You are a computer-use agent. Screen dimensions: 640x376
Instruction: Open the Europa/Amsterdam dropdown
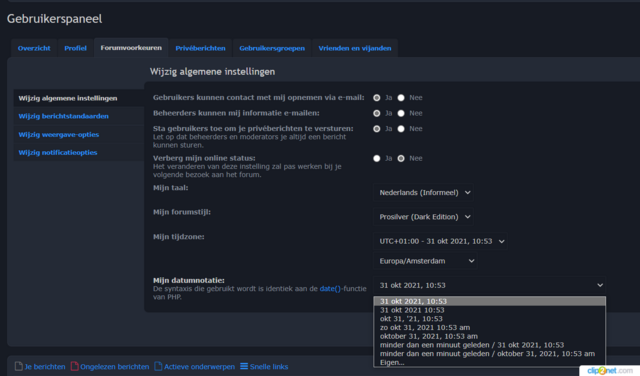click(x=425, y=261)
